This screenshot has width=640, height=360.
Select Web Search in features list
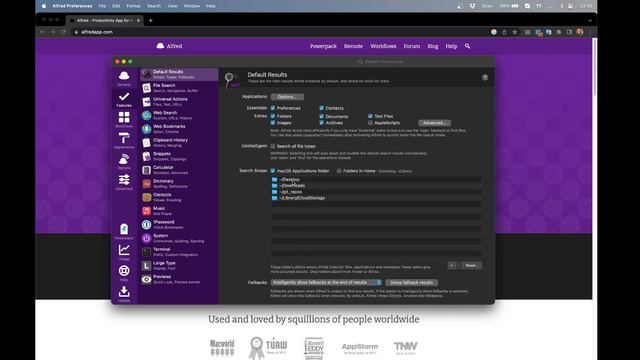[x=179, y=115]
